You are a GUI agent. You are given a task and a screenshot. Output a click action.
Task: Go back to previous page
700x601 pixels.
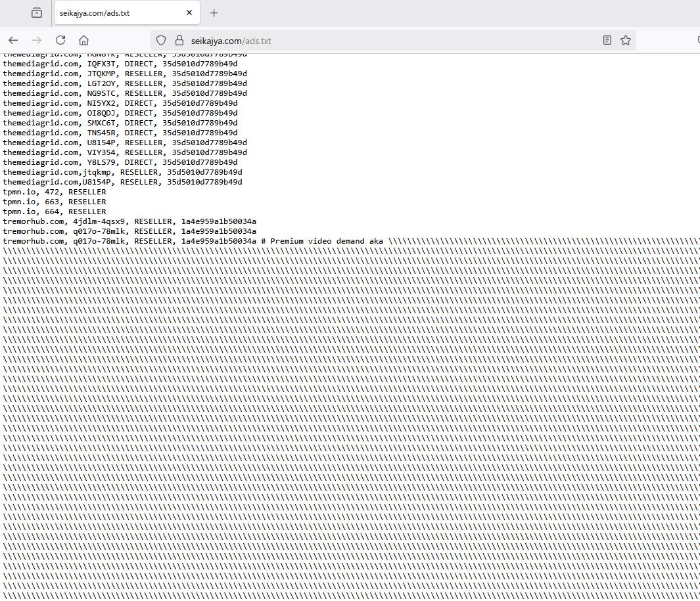coord(13,41)
